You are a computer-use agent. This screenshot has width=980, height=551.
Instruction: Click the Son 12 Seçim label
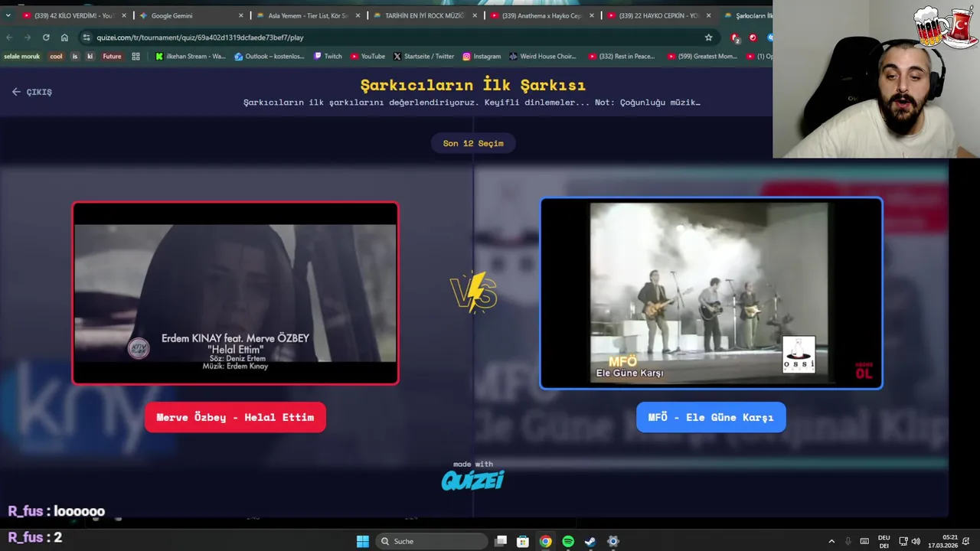pos(473,143)
